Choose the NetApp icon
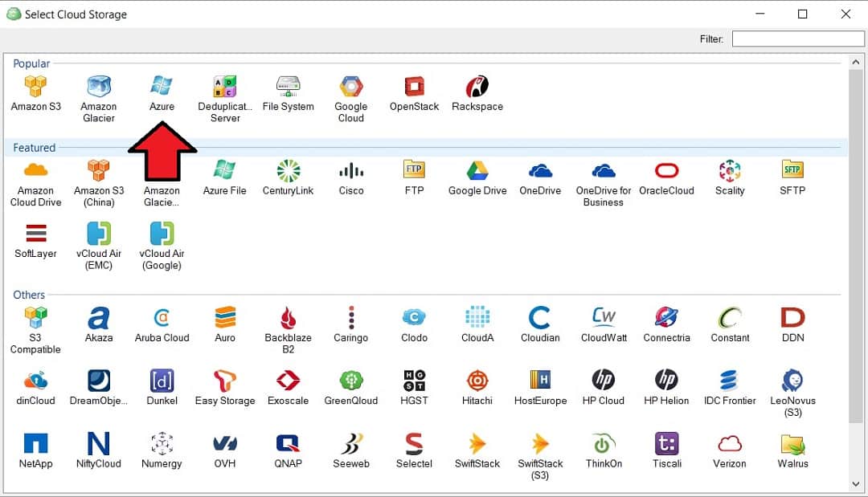 point(35,443)
